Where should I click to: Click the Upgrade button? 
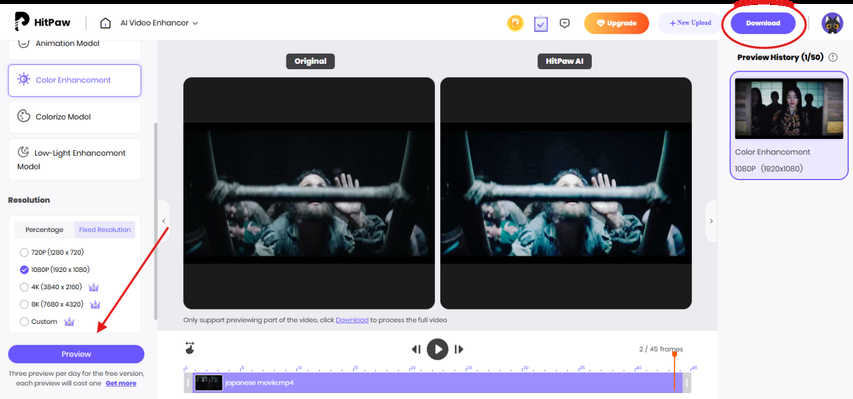click(x=616, y=23)
